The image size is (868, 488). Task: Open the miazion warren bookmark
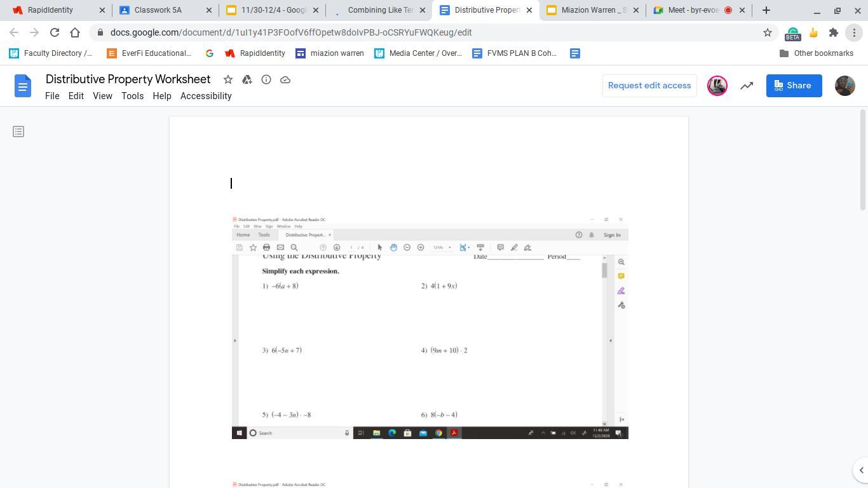coord(330,53)
